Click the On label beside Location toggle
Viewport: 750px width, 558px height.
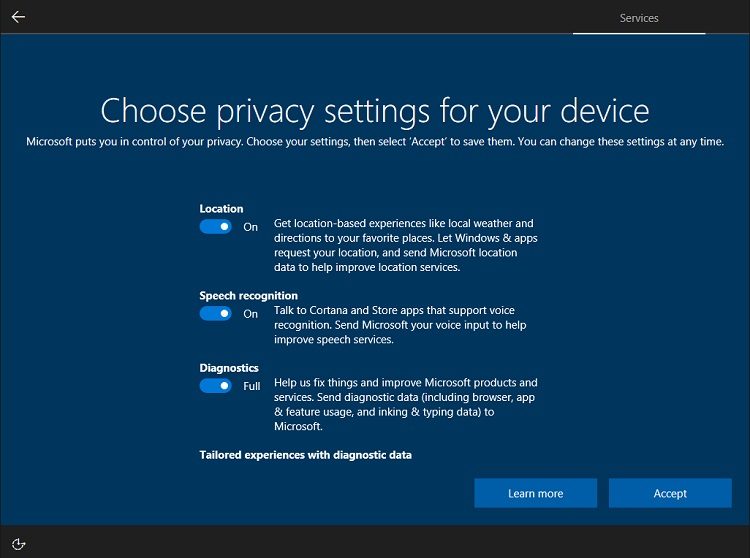(251, 227)
